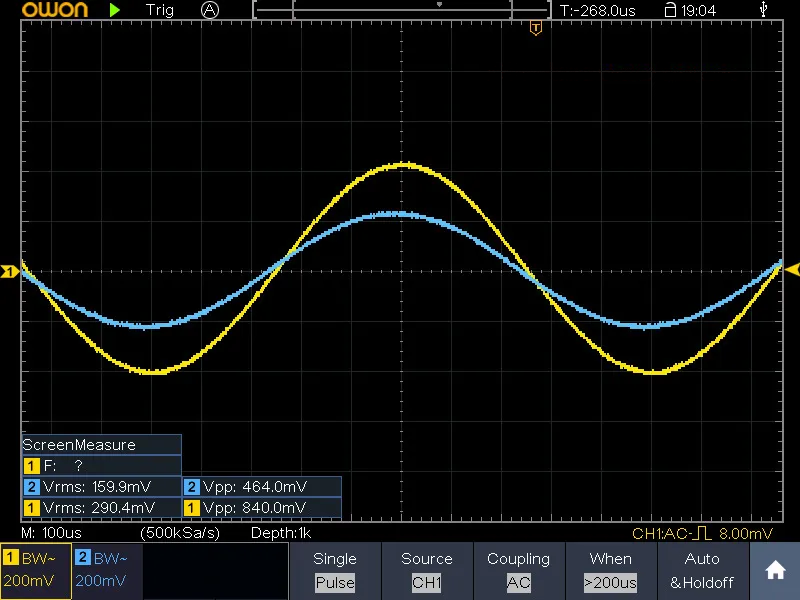Click the pulse trigger symbol in status line
Viewport: 800px width, 600px height.
point(704,533)
